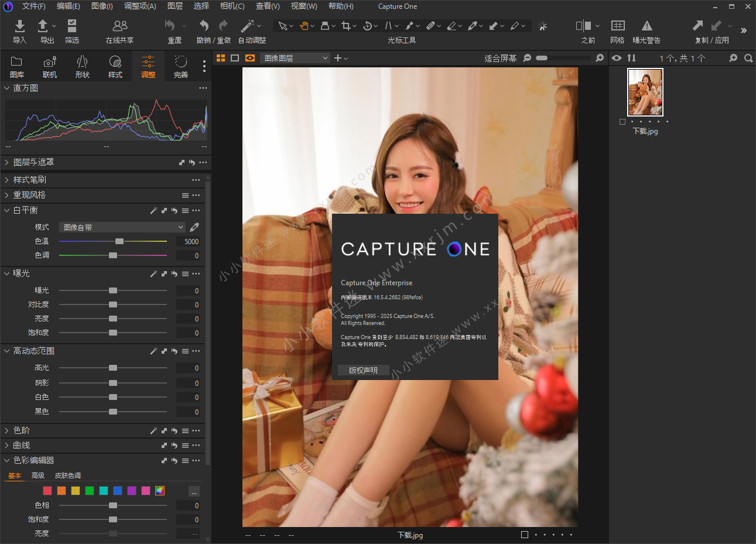Click the Import (导入) icon

coord(19,26)
